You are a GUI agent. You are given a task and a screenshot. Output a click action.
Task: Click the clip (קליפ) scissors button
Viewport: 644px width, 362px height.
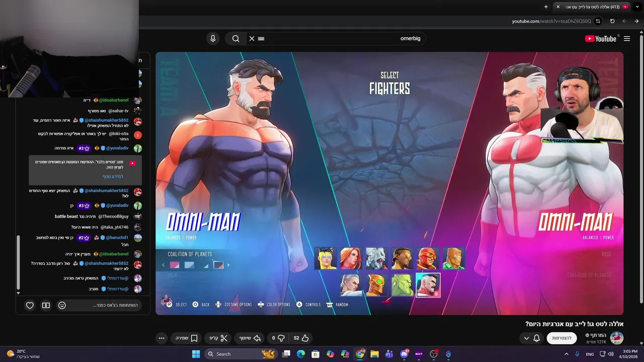pyautogui.click(x=219, y=338)
